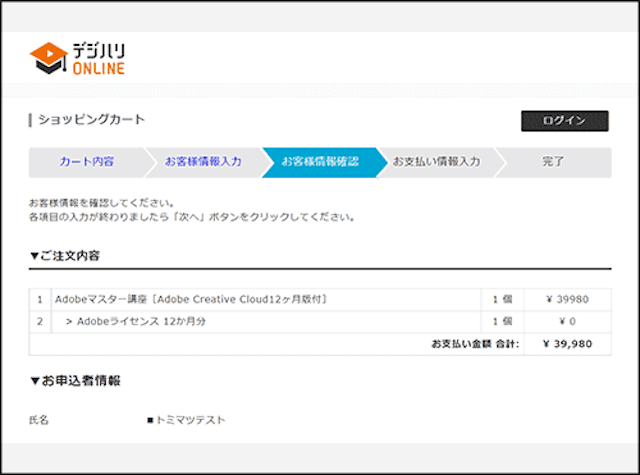
Task: Go back to カート内容 step
Action: [x=87, y=162]
